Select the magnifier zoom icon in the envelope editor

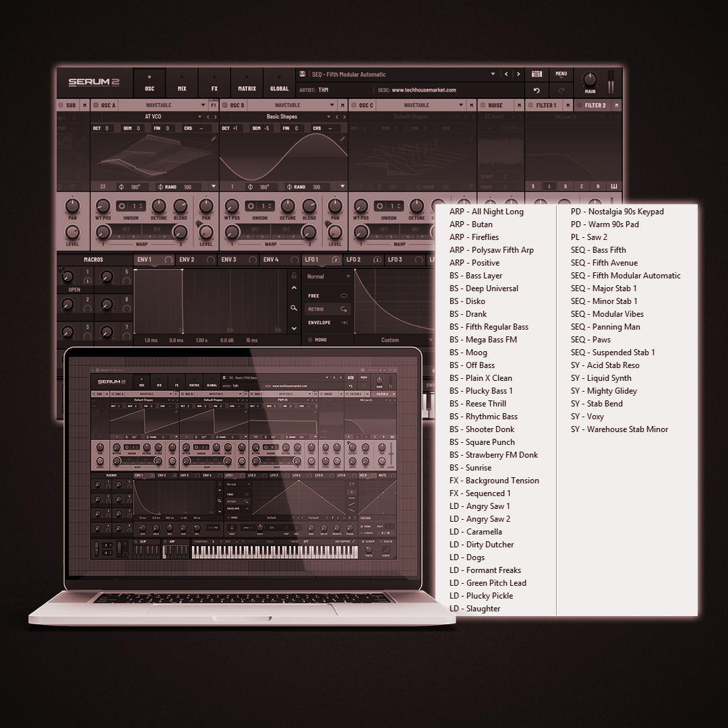pyautogui.click(x=294, y=307)
